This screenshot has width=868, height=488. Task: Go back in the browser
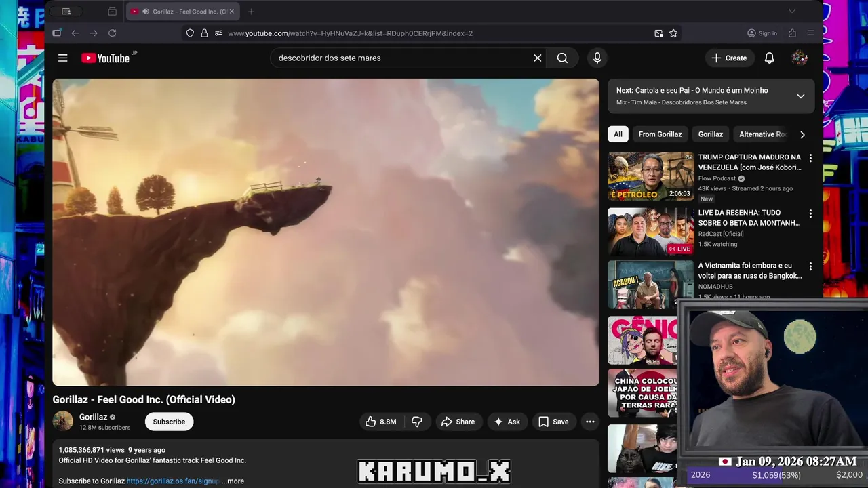click(75, 33)
